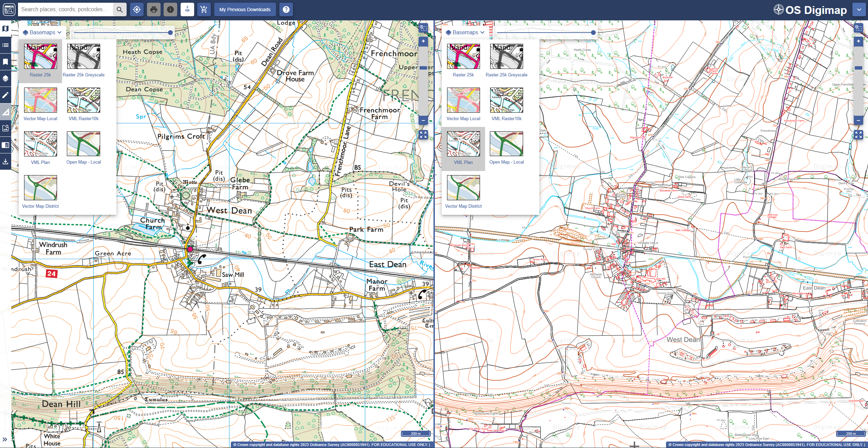Toggle the 2-up split view button
Viewport: 868px width, 448px height.
point(187,10)
